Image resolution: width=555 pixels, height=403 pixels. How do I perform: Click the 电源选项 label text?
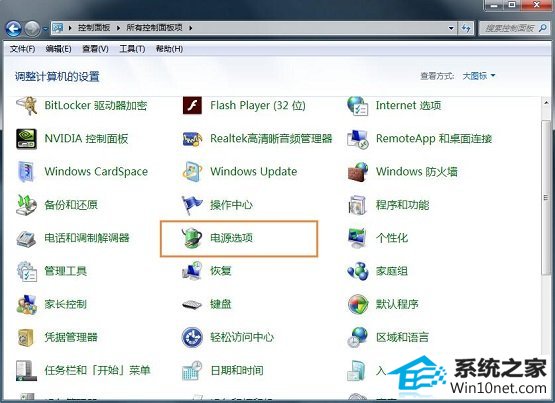tap(231, 238)
